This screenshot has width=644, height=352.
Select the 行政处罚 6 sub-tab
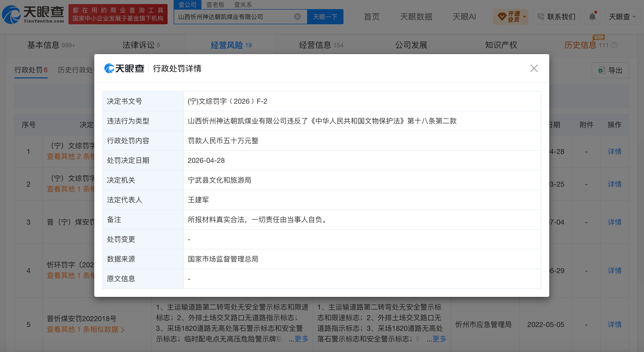[x=31, y=70]
